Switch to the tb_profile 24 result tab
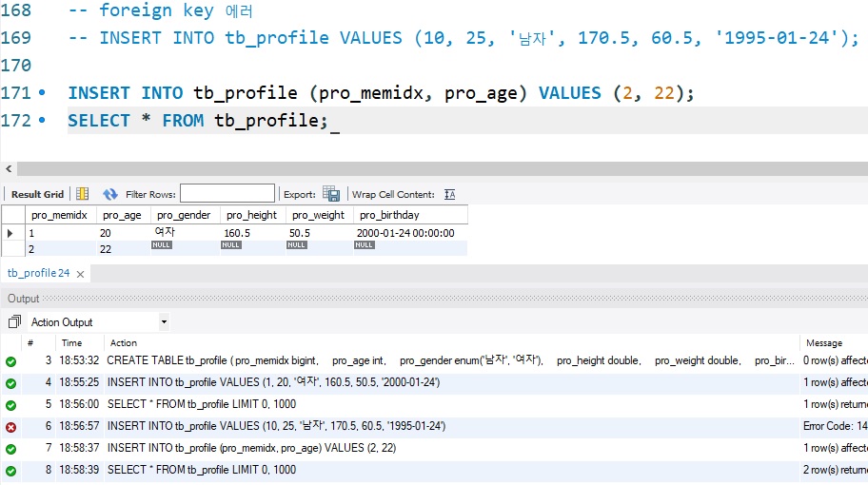This screenshot has width=868, height=485. (x=38, y=273)
